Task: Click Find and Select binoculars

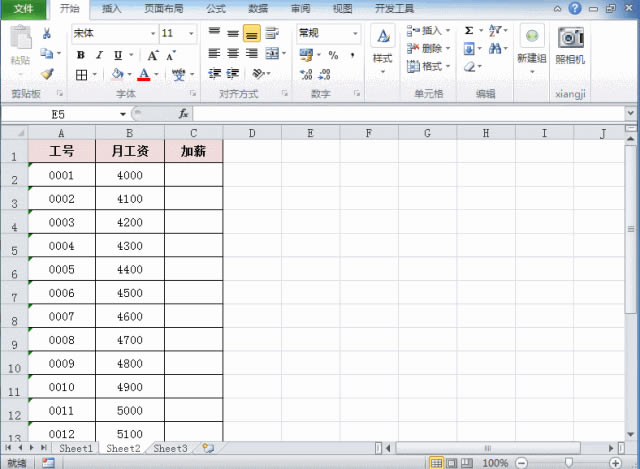Action: click(x=495, y=49)
